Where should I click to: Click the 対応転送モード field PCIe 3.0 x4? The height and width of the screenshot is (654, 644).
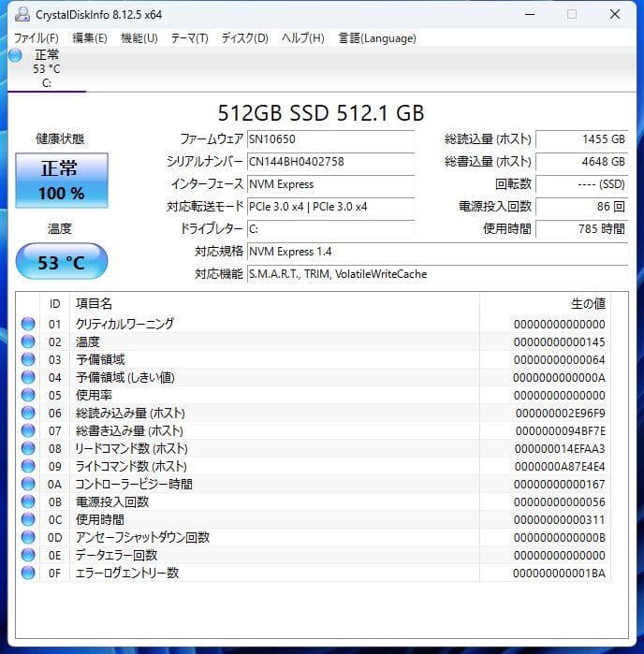pos(330,207)
